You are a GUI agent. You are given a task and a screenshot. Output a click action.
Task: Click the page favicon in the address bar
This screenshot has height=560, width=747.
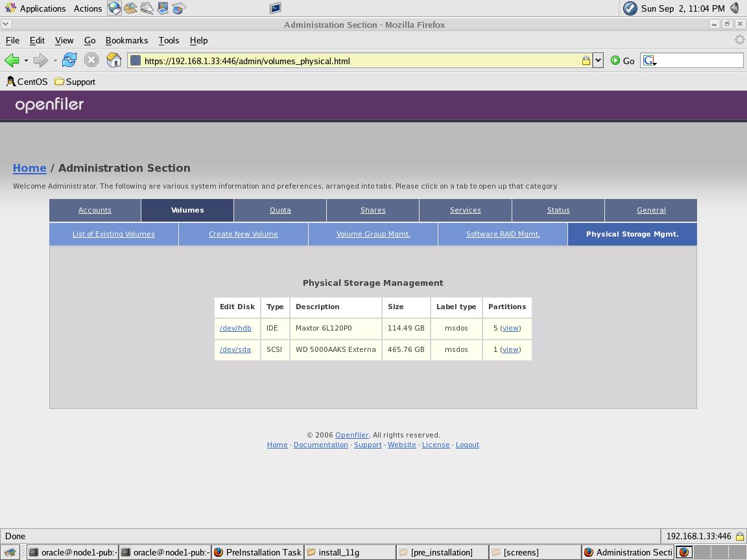(x=136, y=60)
